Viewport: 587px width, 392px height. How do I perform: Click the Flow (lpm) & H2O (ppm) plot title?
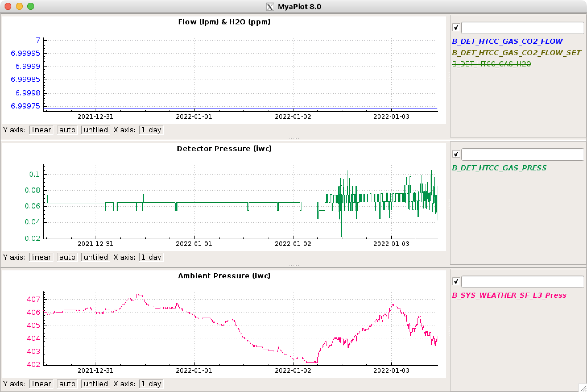pos(224,22)
